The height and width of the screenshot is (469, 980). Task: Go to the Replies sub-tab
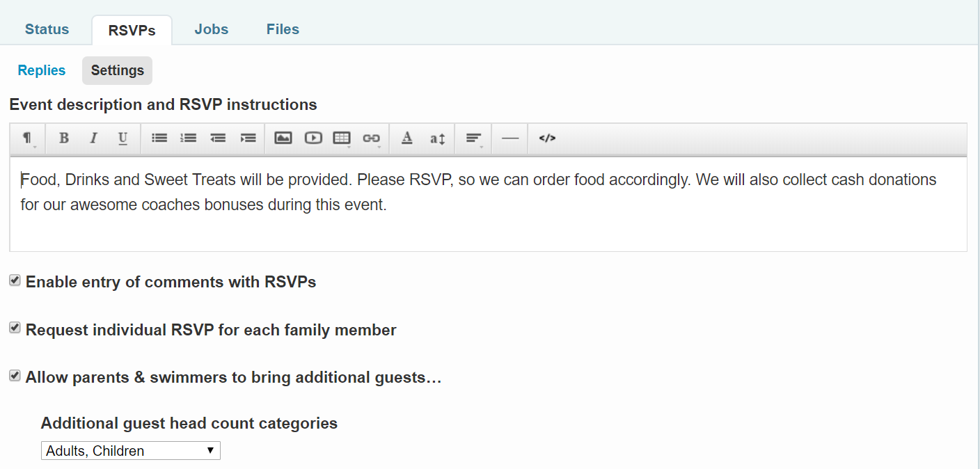tap(42, 70)
